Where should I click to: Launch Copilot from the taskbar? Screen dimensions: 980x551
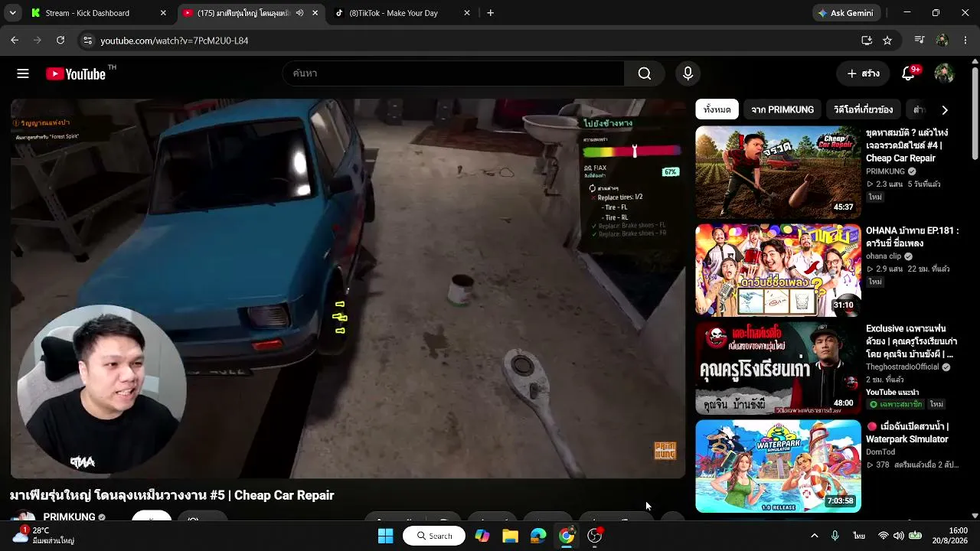coord(482,536)
